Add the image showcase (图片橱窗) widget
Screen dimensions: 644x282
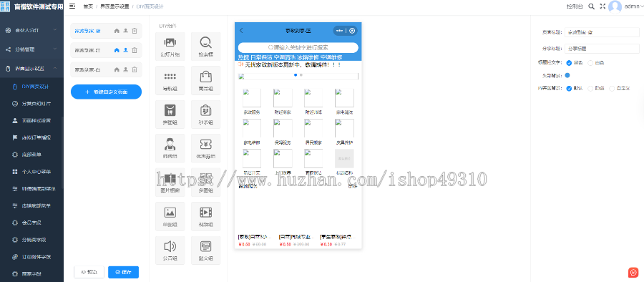click(170, 182)
